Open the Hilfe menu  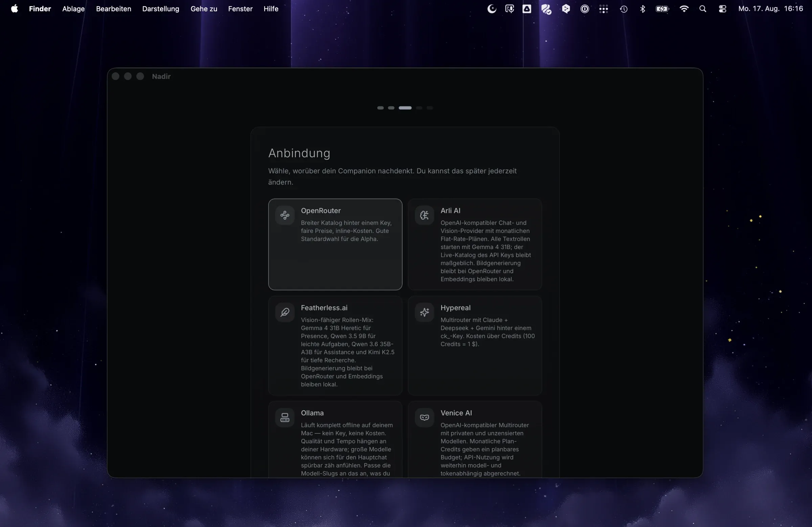click(x=271, y=9)
